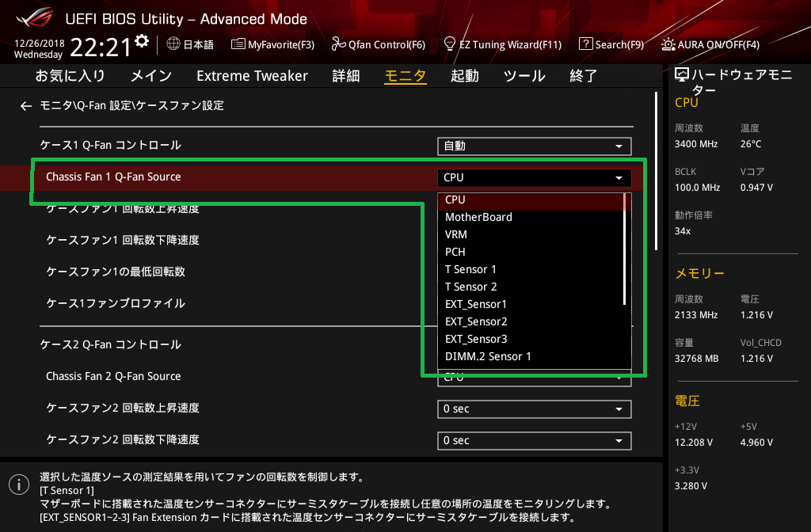This screenshot has height=532, width=811.
Task: Choose DIMM.2 Sensor 1 option
Action: pyautogui.click(x=531, y=357)
